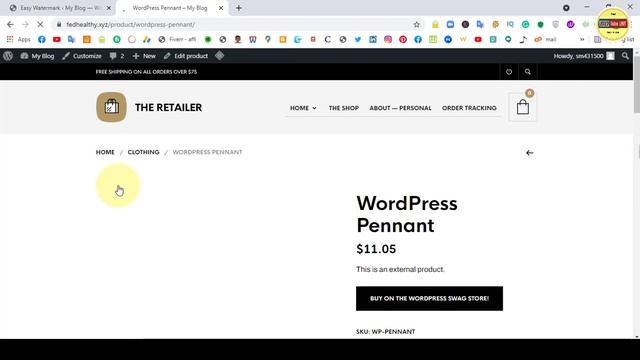Click Edit product in admin bar

point(186,56)
